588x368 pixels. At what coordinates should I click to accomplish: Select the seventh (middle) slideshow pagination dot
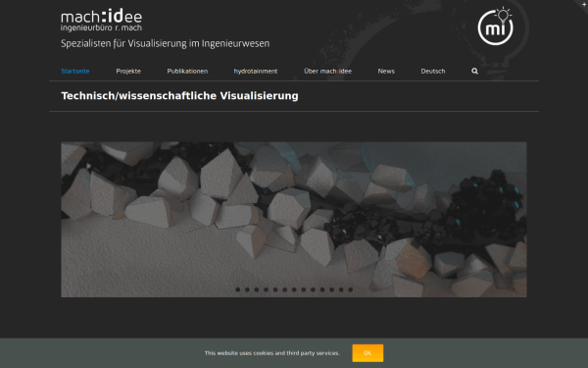(294, 289)
